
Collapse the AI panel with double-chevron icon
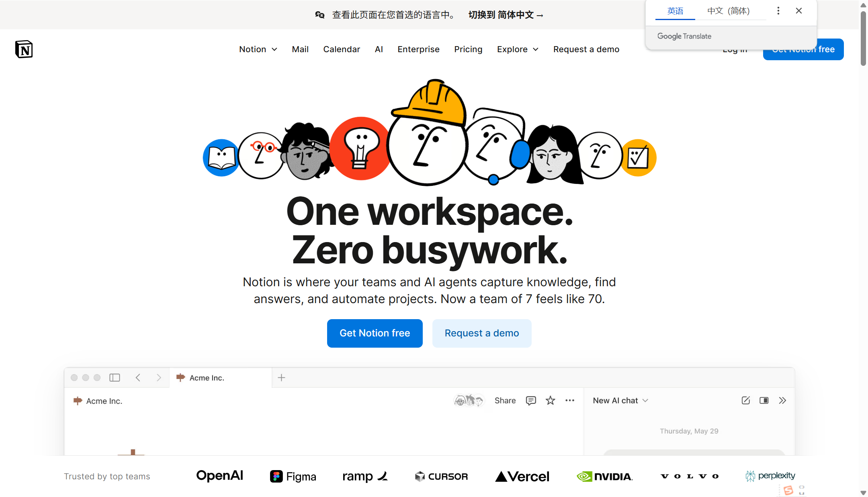pos(783,400)
